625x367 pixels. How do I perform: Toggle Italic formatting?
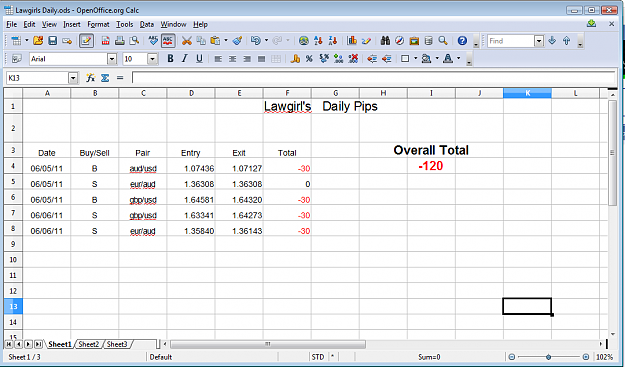[x=185, y=59]
